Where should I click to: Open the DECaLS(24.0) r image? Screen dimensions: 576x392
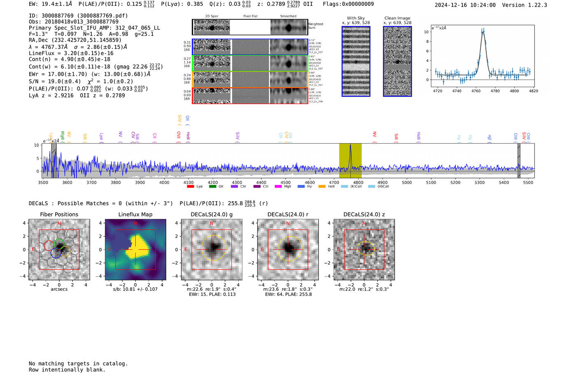[x=288, y=250]
